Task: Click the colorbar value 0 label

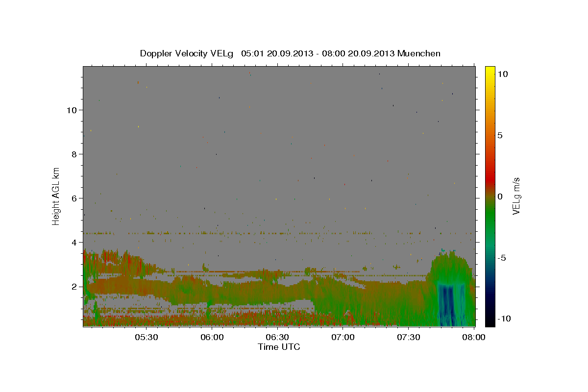Action: click(500, 196)
